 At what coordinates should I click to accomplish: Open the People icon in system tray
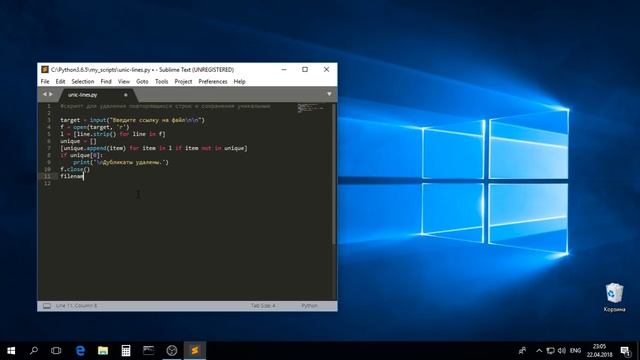click(522, 350)
